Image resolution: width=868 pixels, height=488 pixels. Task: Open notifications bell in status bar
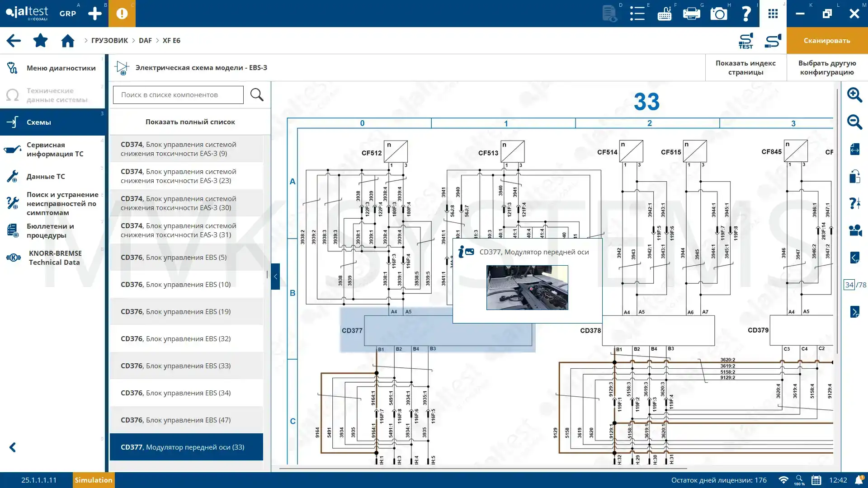tap(859, 480)
